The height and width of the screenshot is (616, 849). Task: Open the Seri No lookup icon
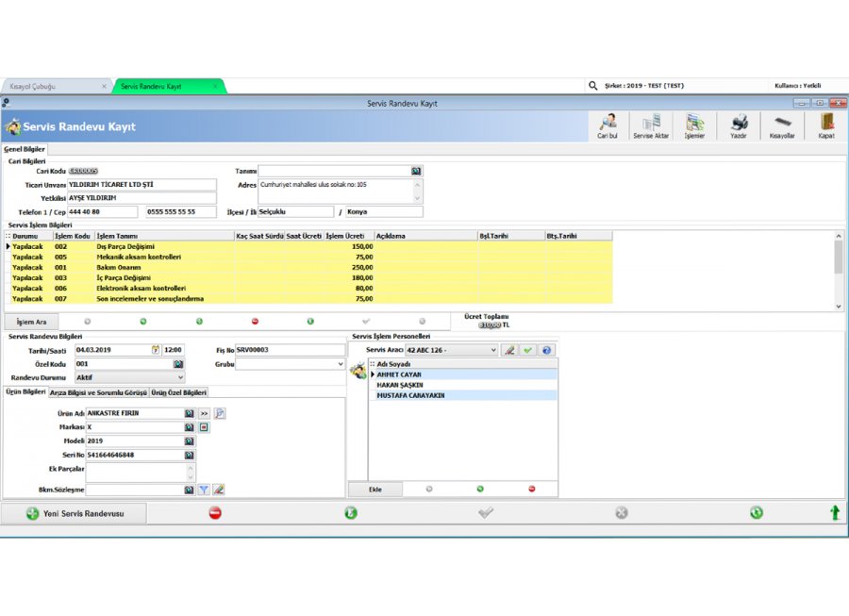189,456
